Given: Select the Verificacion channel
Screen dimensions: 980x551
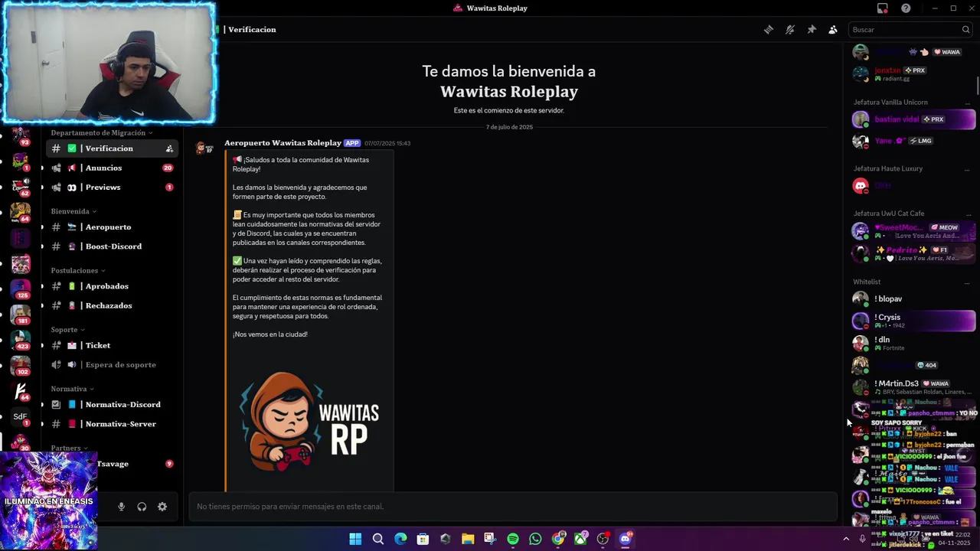Looking at the screenshot, I should (x=113, y=148).
